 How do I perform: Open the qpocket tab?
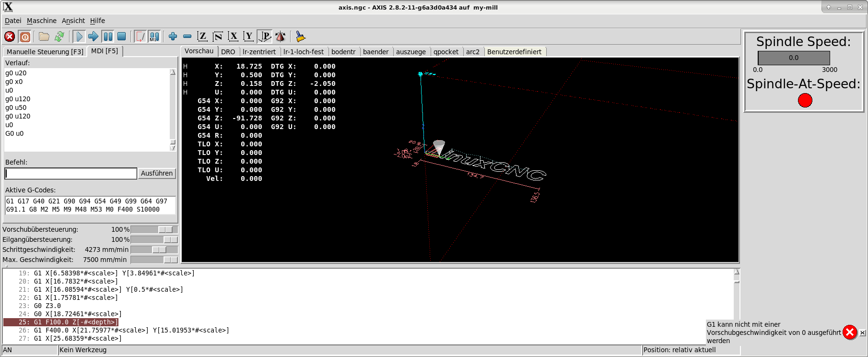[x=446, y=52]
